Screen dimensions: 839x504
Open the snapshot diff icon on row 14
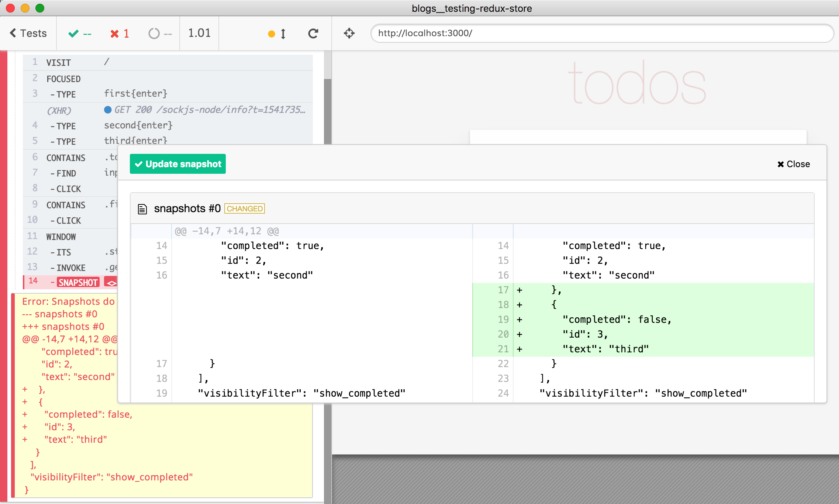pos(111,283)
